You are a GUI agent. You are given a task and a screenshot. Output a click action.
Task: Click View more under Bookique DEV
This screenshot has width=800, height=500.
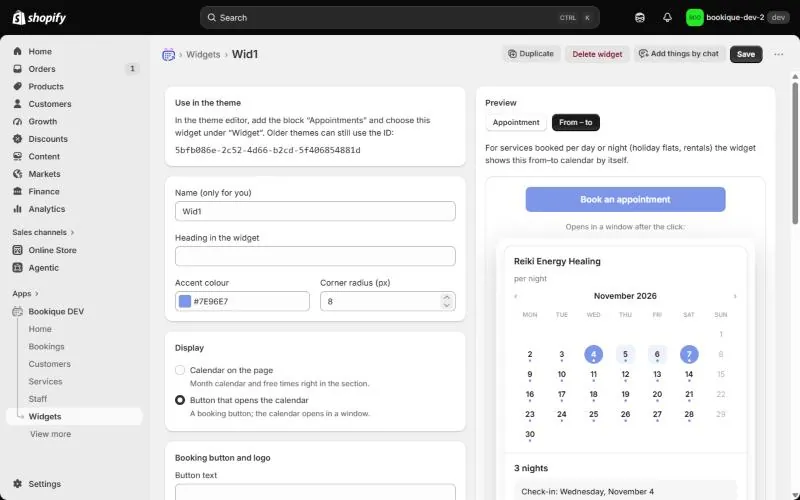(x=51, y=434)
